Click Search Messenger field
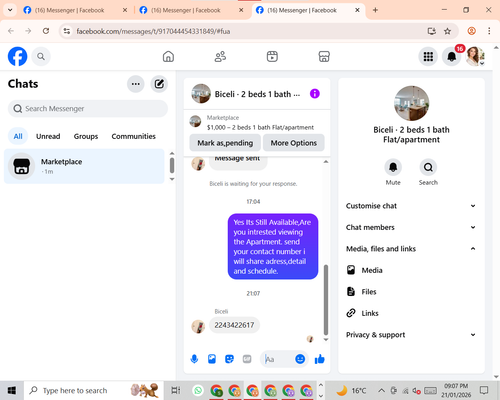 click(x=88, y=109)
